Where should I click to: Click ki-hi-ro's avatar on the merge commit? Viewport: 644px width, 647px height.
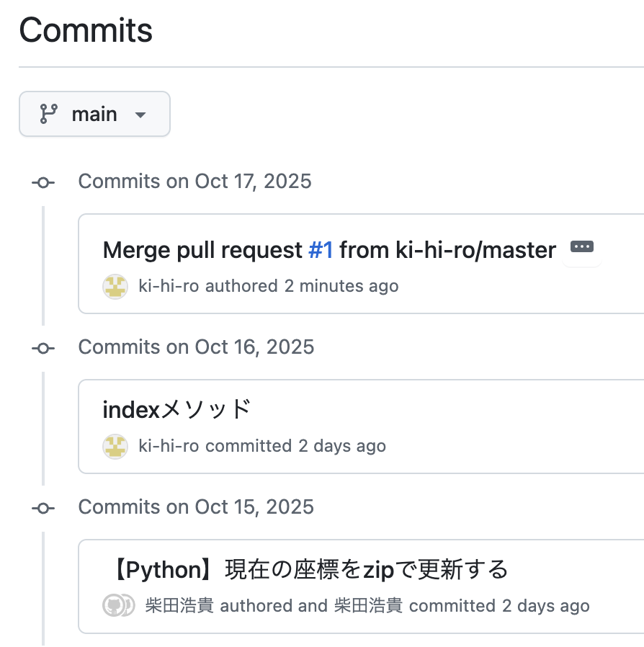[x=115, y=286]
